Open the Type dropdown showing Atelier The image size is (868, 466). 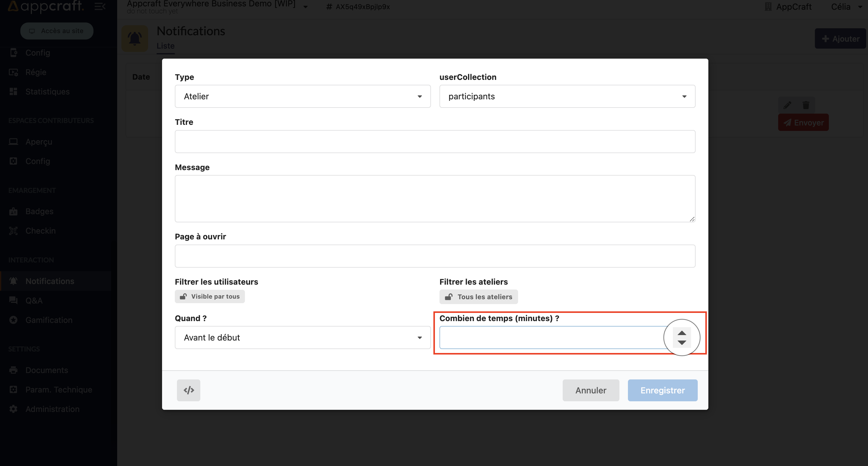coord(302,96)
